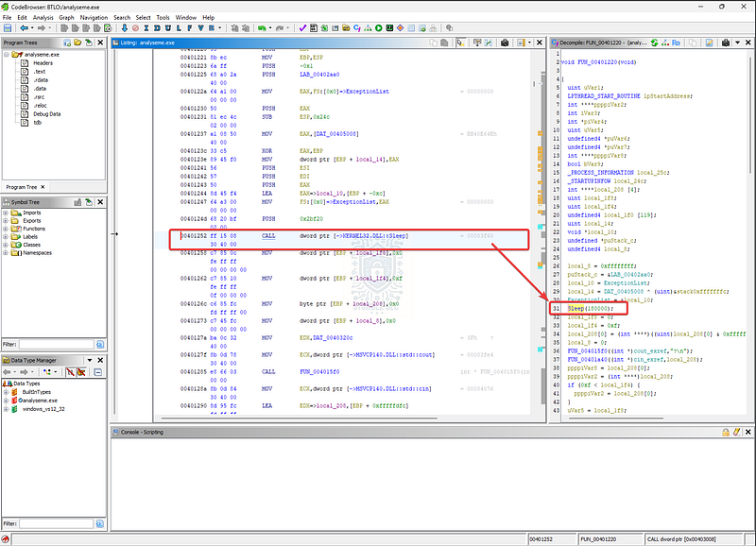Click the green play script icon
The image size is (756, 546).
[379, 28]
